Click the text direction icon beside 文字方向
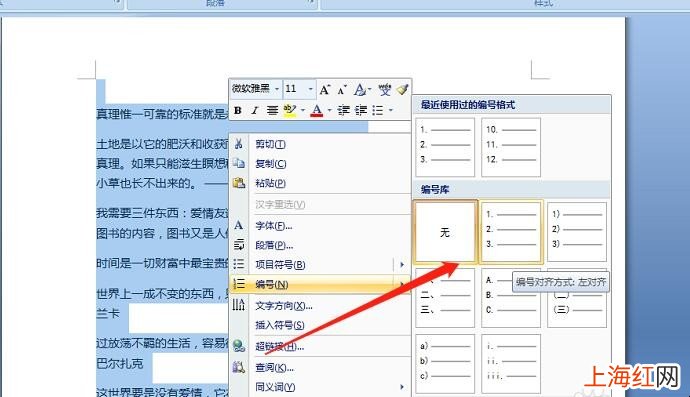The height and width of the screenshot is (397, 690). click(239, 305)
